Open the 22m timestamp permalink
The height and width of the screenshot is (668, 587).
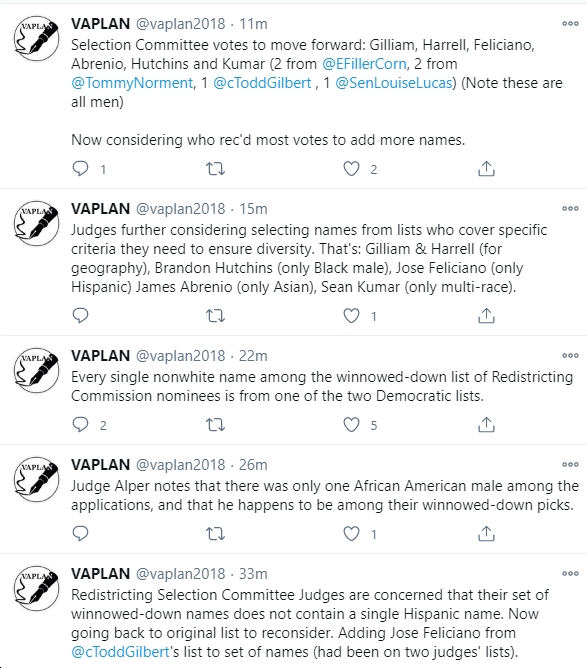[x=253, y=356]
